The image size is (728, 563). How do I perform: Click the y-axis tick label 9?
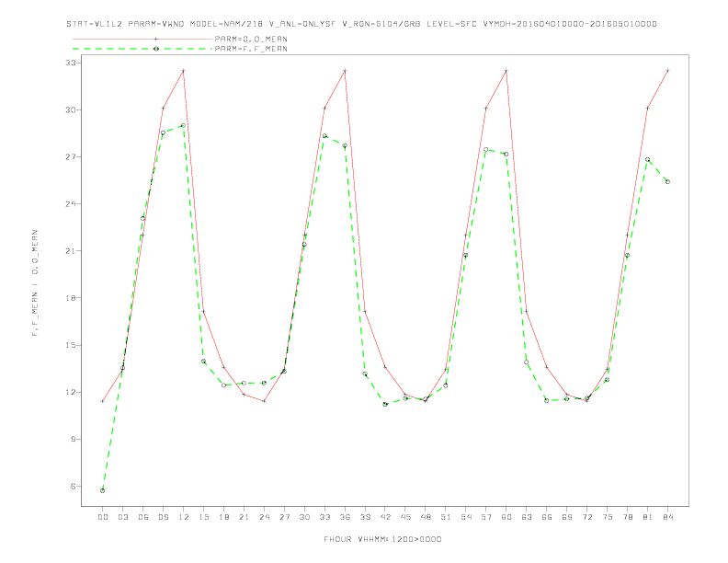point(73,439)
